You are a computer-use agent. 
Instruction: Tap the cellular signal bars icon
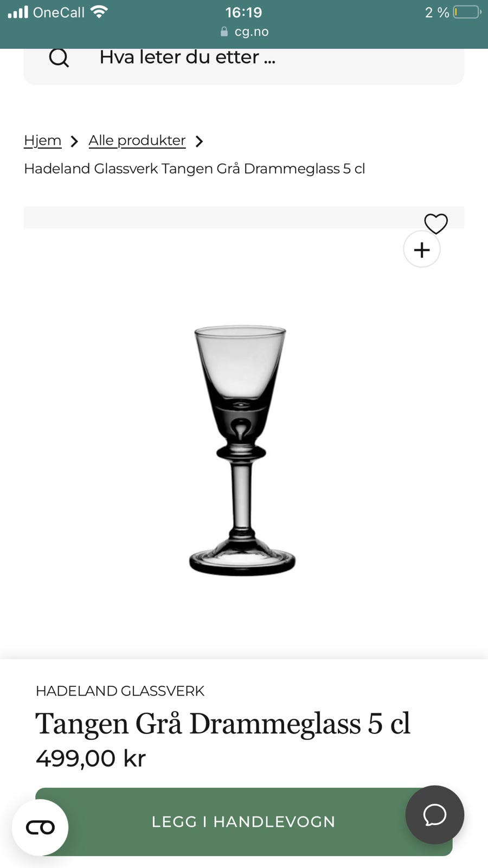18,12
